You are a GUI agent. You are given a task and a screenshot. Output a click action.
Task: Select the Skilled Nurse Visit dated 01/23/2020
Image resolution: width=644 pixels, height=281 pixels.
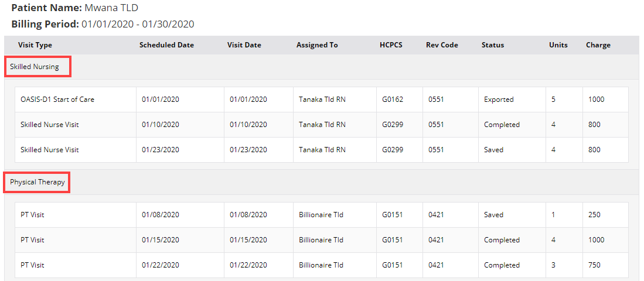tap(322, 150)
